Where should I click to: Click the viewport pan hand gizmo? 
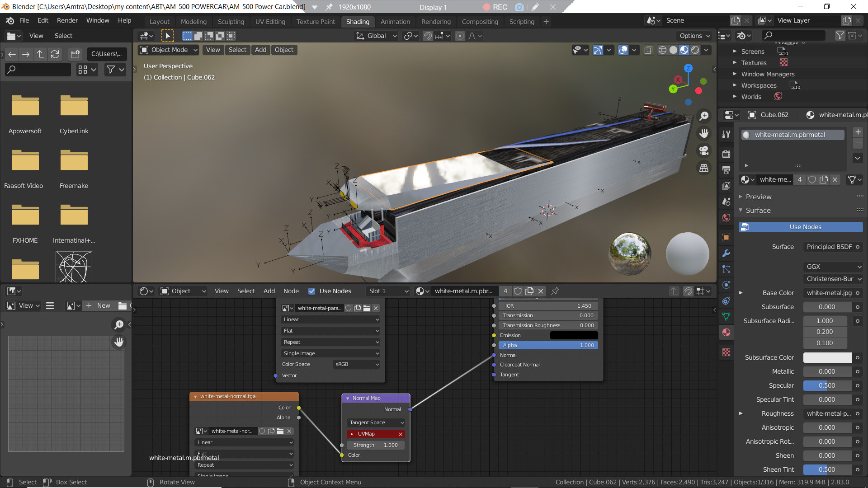pos(704,133)
